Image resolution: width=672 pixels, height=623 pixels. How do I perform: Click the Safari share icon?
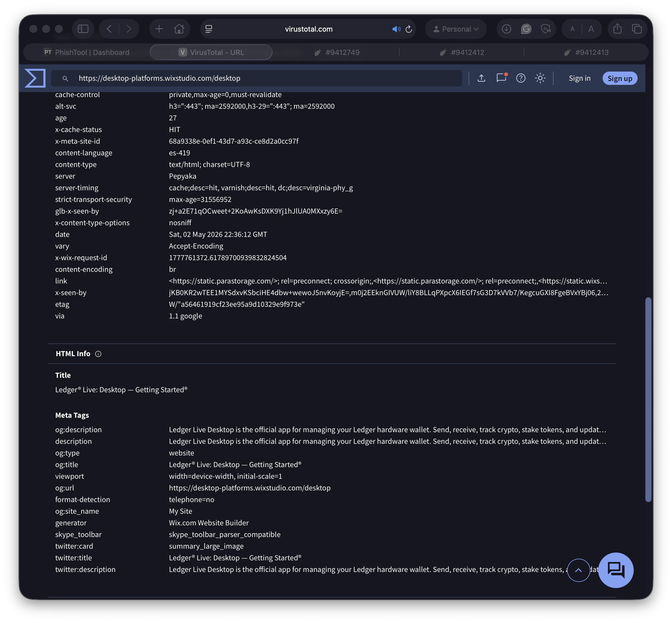click(617, 29)
